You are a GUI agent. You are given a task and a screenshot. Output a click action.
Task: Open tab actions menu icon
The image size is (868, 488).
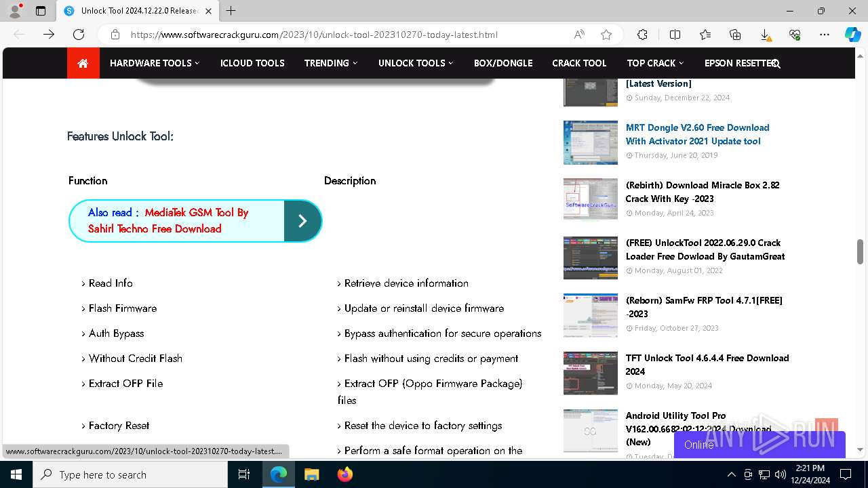click(x=41, y=11)
